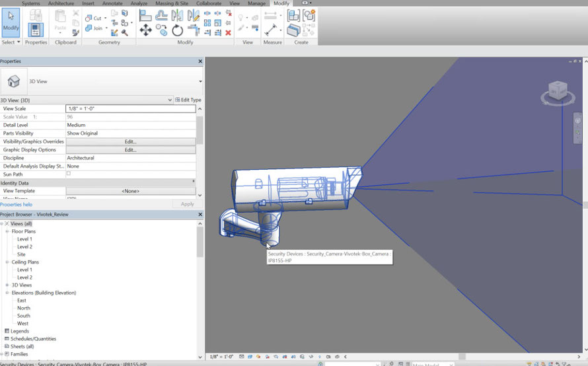Expand the 3D Views tree node

[x=7, y=285]
